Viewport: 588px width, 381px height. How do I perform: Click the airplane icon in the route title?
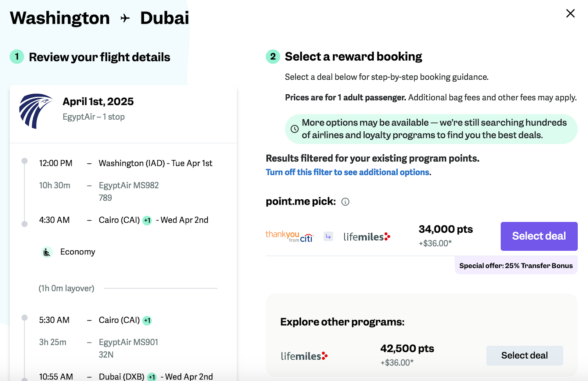pyautogui.click(x=125, y=18)
